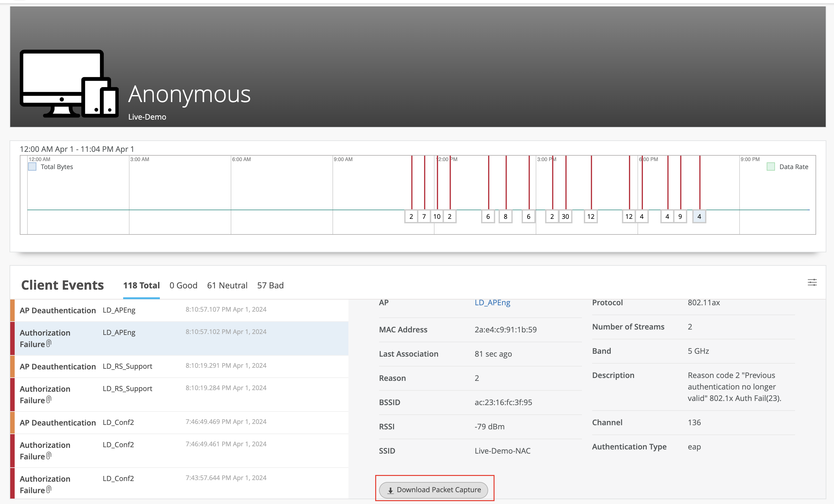Select the timeline marker labeled 10
The image size is (834, 504).
pyautogui.click(x=437, y=217)
